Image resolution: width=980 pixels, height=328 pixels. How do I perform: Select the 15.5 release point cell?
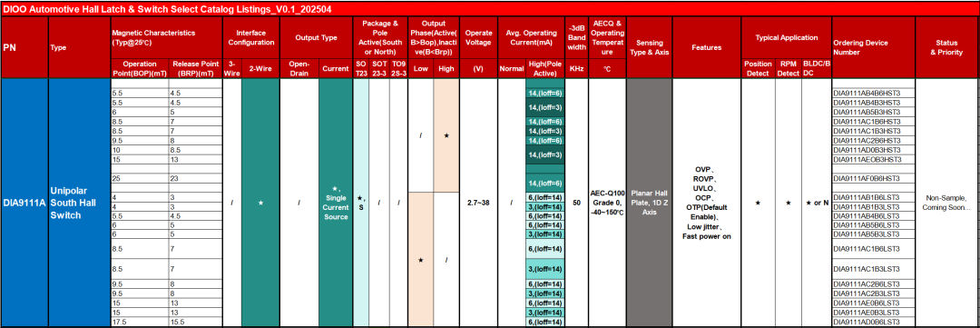pos(195,322)
